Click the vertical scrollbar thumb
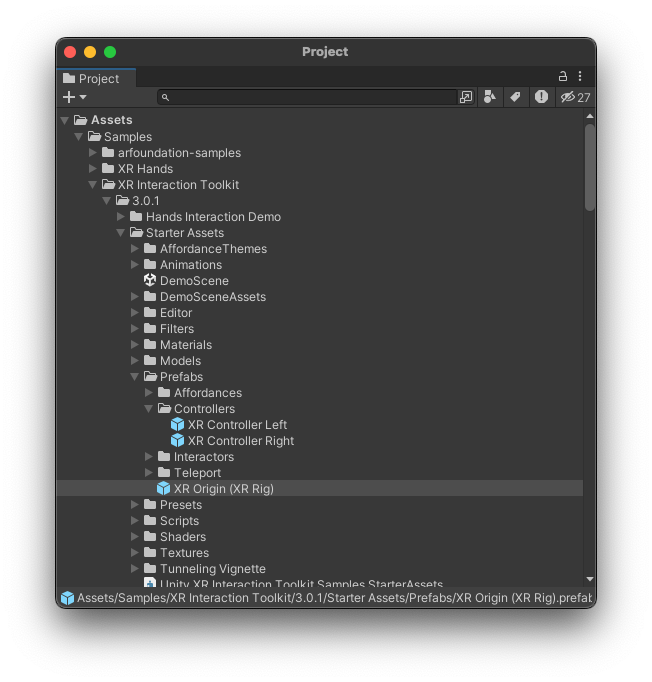 tap(590, 167)
